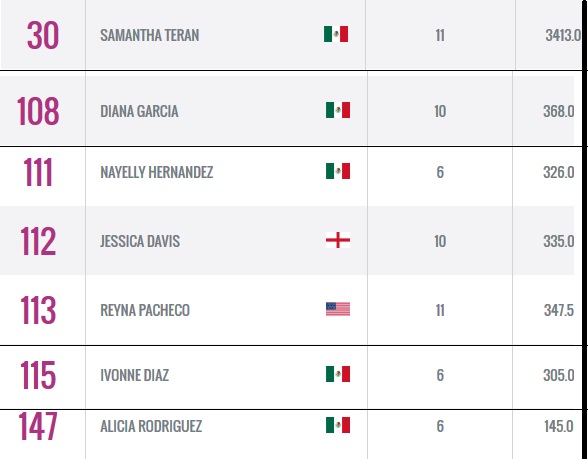The image size is (588, 459).
Task: Click rank number 147
Action: pyautogui.click(x=38, y=426)
